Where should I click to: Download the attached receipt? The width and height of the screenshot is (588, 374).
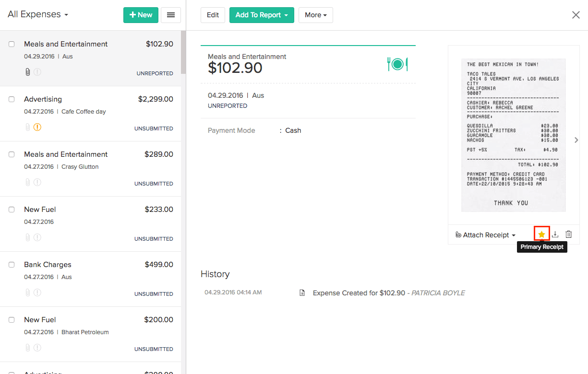(x=555, y=234)
